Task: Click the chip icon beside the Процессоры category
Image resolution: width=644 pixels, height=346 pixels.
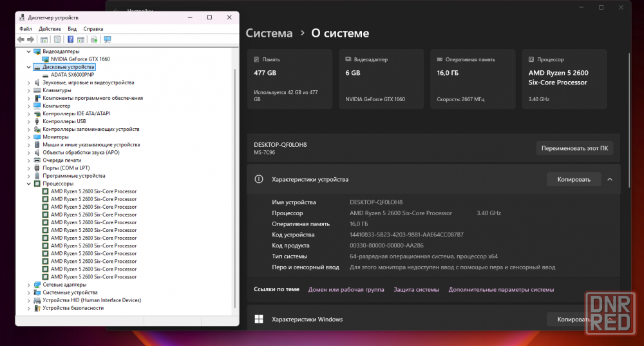Action: pyautogui.click(x=37, y=184)
